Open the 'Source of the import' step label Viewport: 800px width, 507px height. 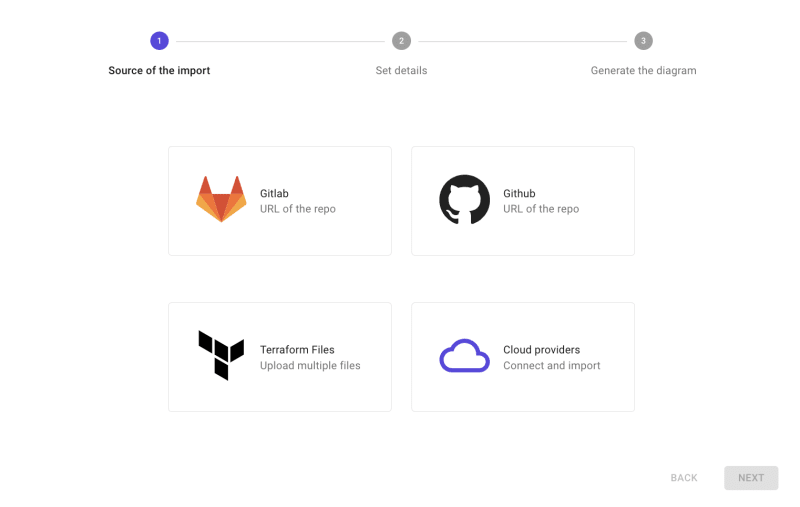tap(159, 70)
